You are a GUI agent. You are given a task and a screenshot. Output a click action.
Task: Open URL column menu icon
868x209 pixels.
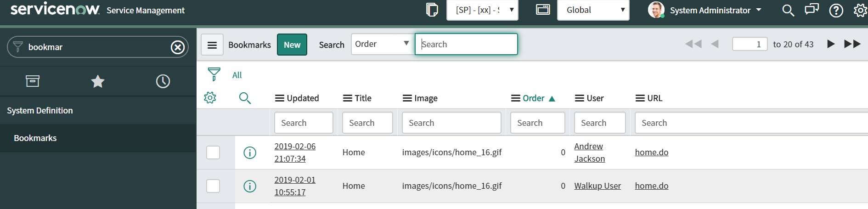pos(640,98)
